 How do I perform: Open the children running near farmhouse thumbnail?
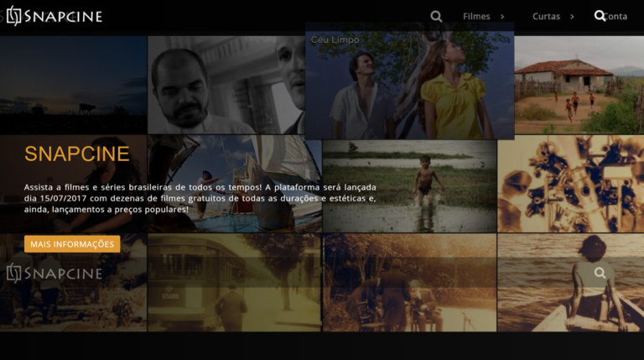(579, 85)
